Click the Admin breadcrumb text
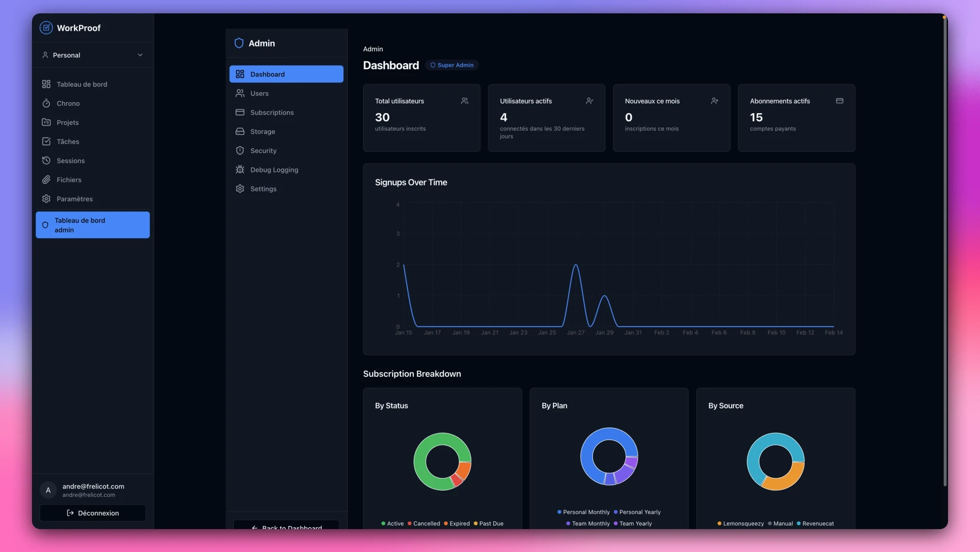Image resolution: width=980 pixels, height=552 pixels. [x=373, y=49]
